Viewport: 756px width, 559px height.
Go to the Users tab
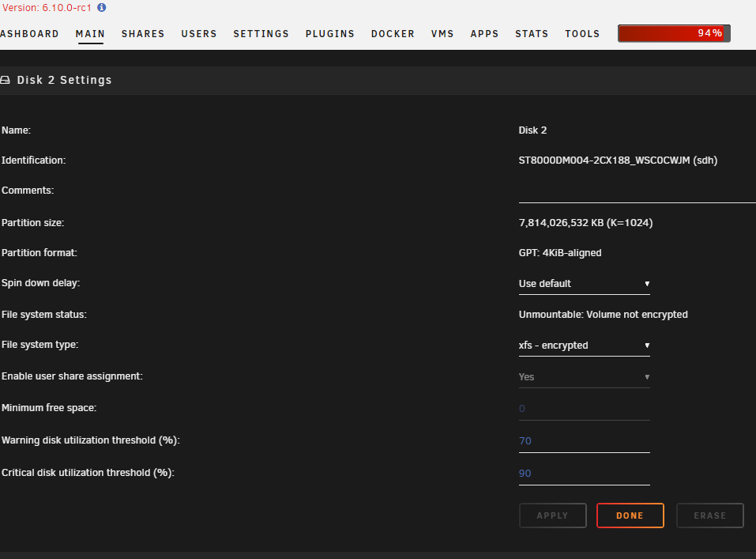tap(199, 34)
